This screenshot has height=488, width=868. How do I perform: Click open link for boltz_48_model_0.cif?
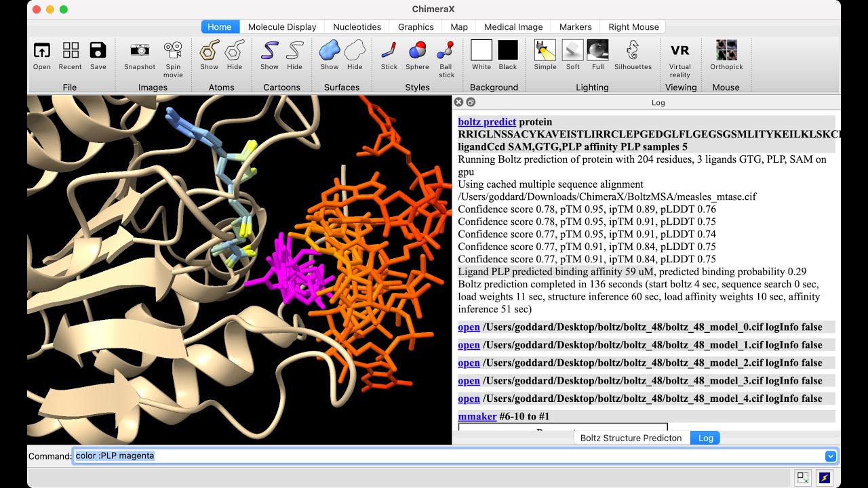[469, 327]
